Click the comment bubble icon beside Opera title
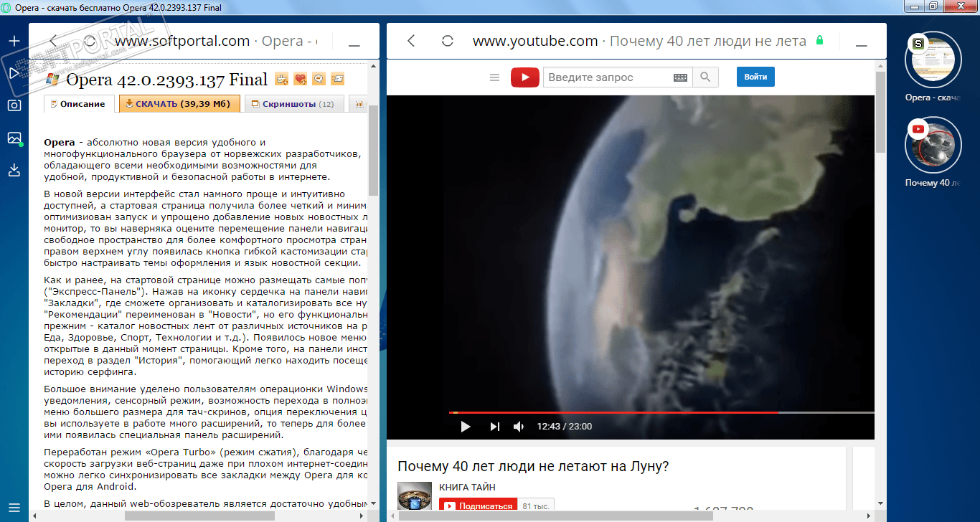The width and height of the screenshot is (980, 522). [x=319, y=79]
